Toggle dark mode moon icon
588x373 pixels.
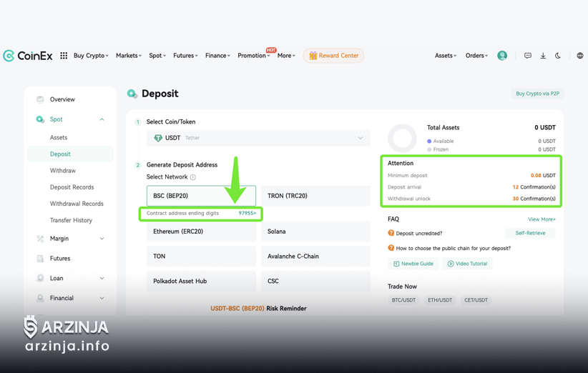click(x=558, y=56)
